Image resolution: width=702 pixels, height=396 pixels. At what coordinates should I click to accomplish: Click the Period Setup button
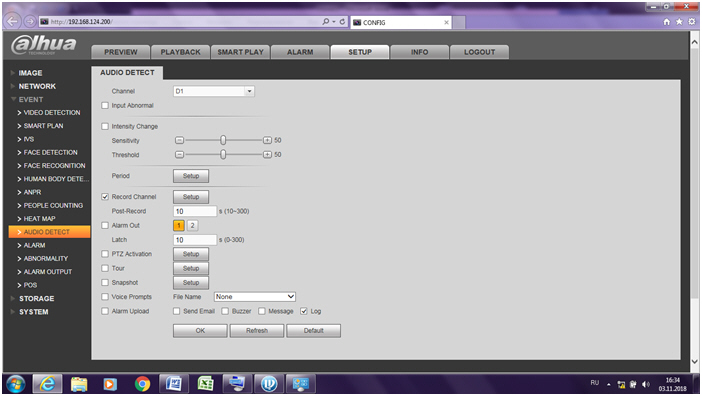tap(191, 176)
